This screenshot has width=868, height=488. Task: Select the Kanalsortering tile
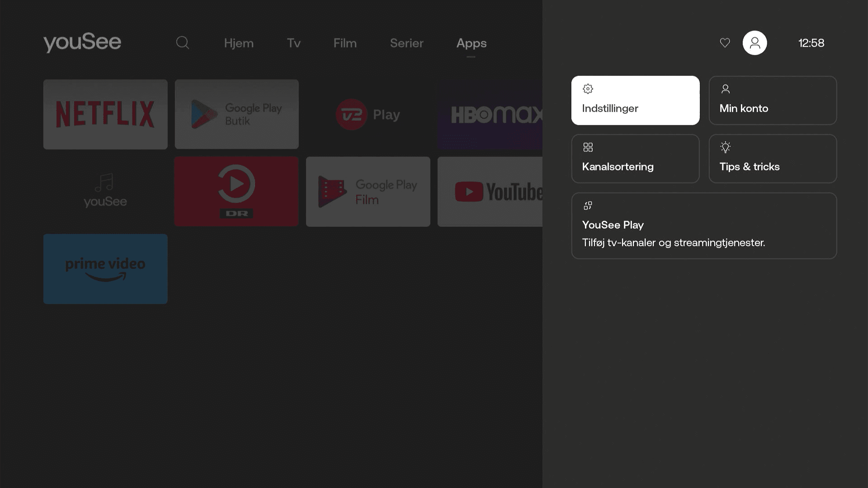pyautogui.click(x=635, y=159)
